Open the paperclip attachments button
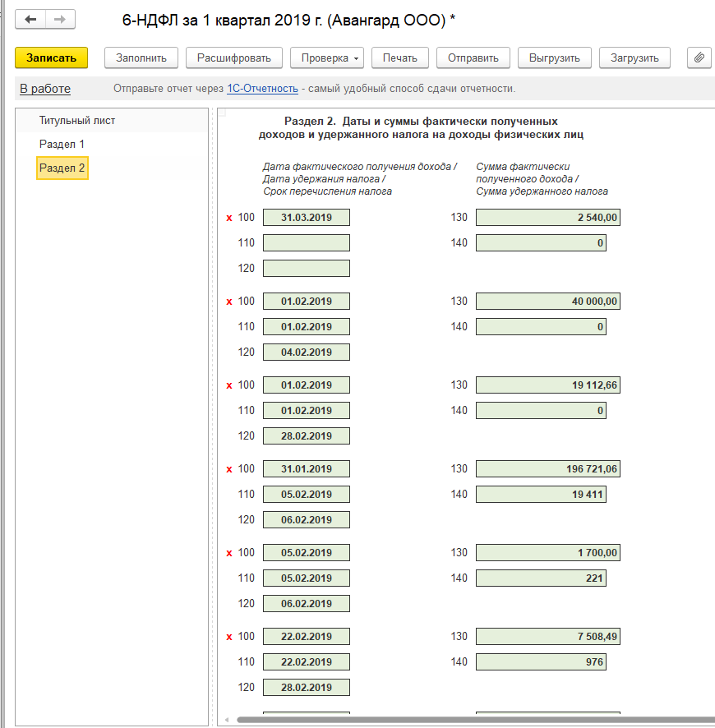This screenshot has height=728, width=715. click(x=699, y=58)
